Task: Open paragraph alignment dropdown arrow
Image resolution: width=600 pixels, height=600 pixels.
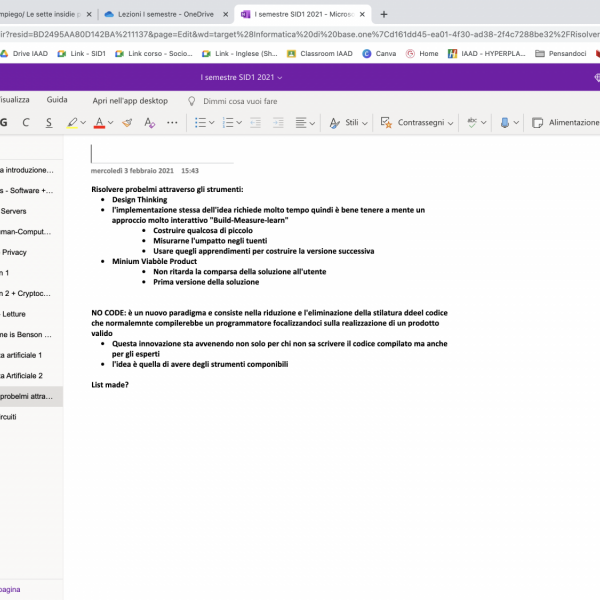Action: click(312, 123)
